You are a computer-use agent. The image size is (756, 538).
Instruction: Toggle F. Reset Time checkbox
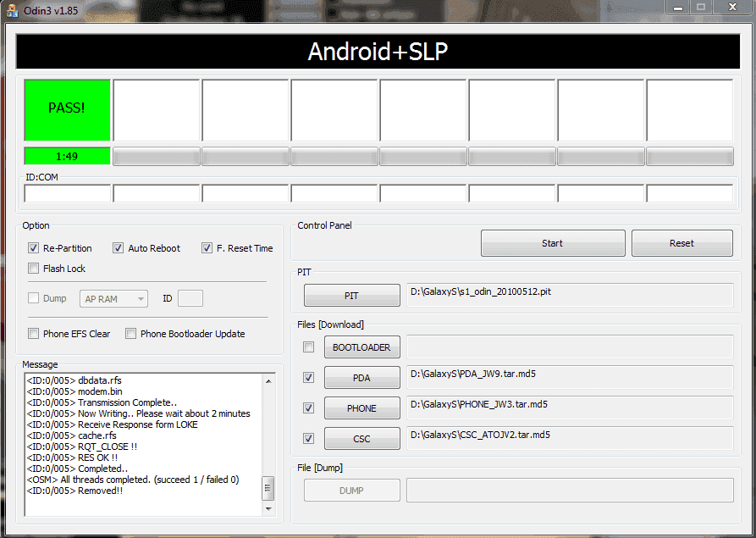click(207, 248)
